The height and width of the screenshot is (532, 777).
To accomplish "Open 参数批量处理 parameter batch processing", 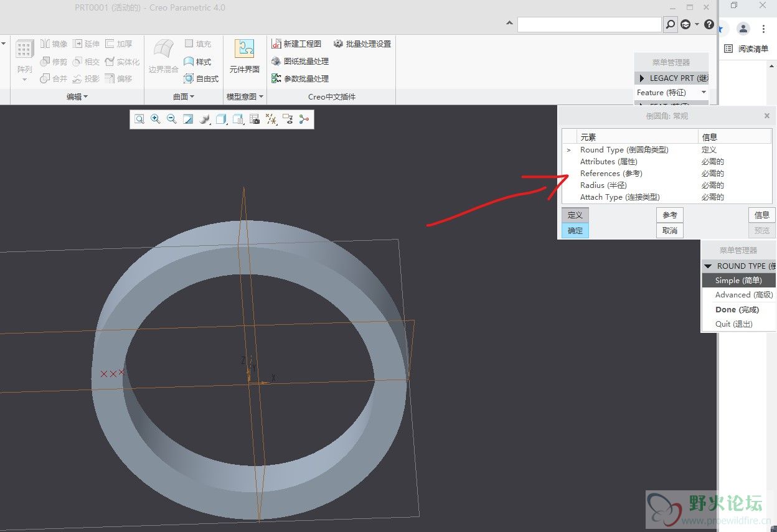I will coord(301,78).
